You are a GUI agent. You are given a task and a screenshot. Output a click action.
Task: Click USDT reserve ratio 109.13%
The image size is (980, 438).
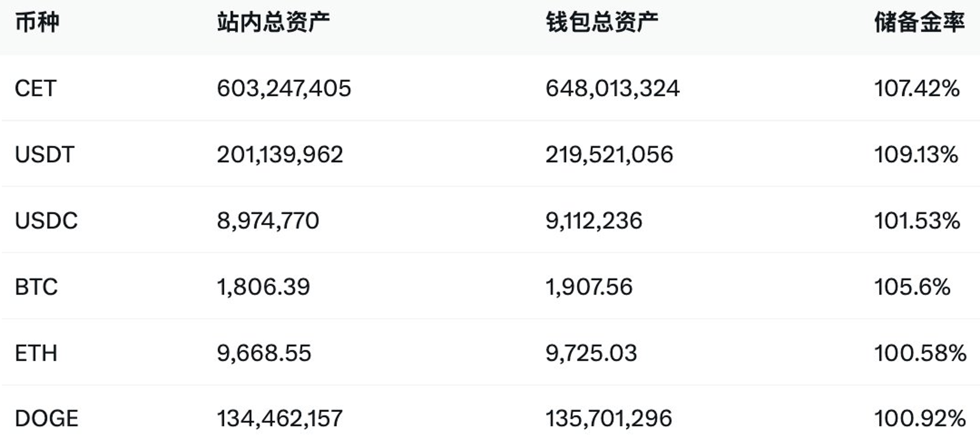point(916,155)
